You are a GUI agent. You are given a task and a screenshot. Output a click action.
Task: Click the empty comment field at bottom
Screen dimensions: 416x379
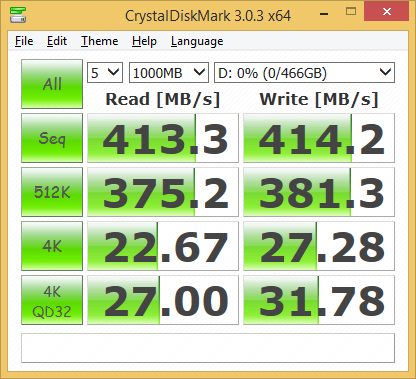tap(208, 348)
